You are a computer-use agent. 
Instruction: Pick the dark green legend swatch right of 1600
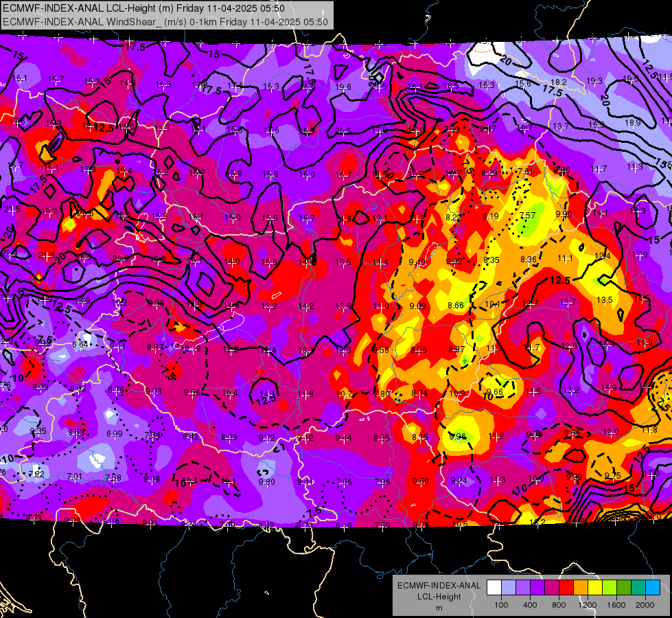click(x=624, y=588)
